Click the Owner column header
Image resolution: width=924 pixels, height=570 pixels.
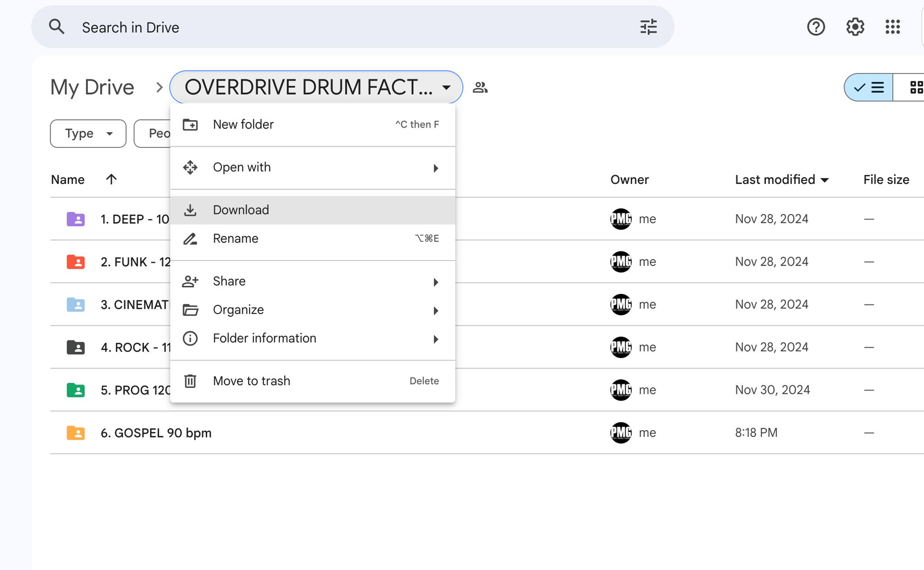[x=629, y=179]
